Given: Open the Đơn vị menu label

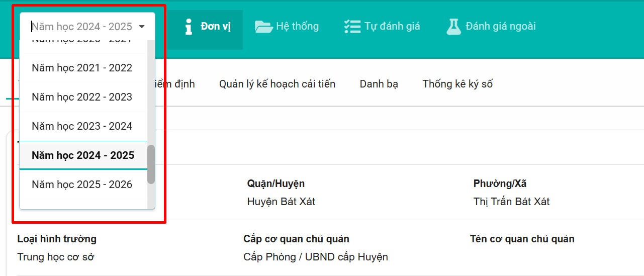Looking at the screenshot, I should pyautogui.click(x=216, y=27).
